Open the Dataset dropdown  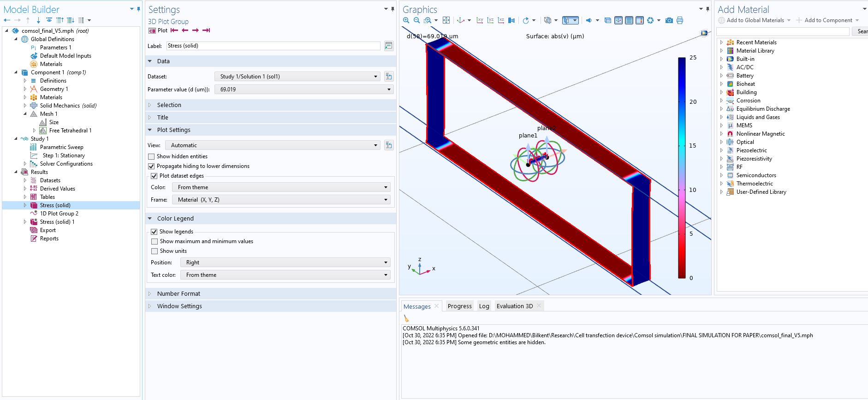[298, 77]
